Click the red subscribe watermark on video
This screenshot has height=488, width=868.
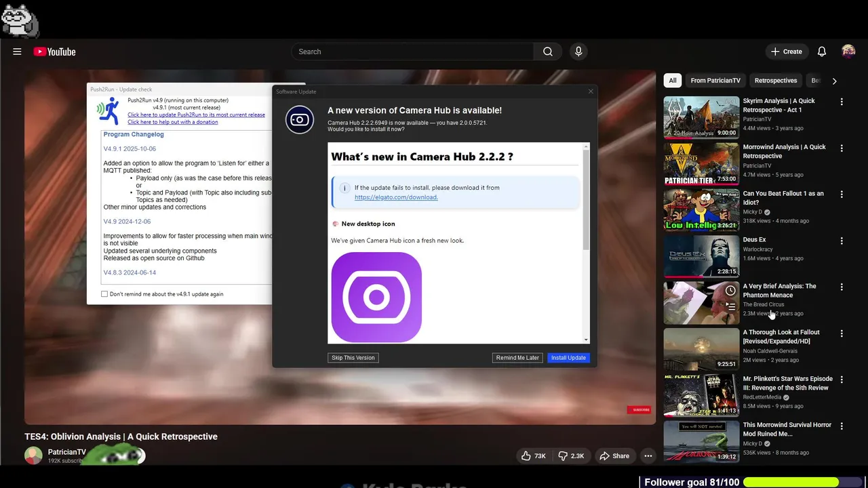point(639,409)
